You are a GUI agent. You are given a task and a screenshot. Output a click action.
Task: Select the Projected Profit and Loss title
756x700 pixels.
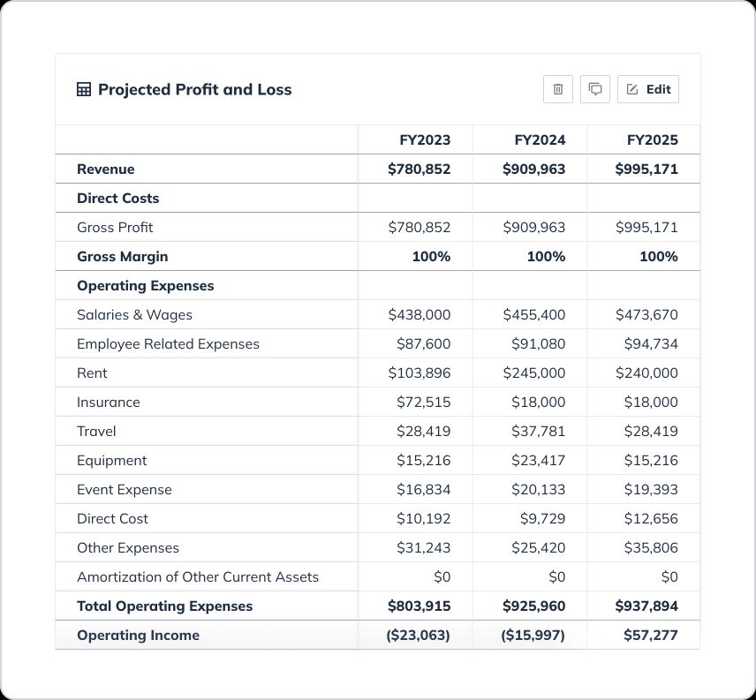click(x=196, y=89)
